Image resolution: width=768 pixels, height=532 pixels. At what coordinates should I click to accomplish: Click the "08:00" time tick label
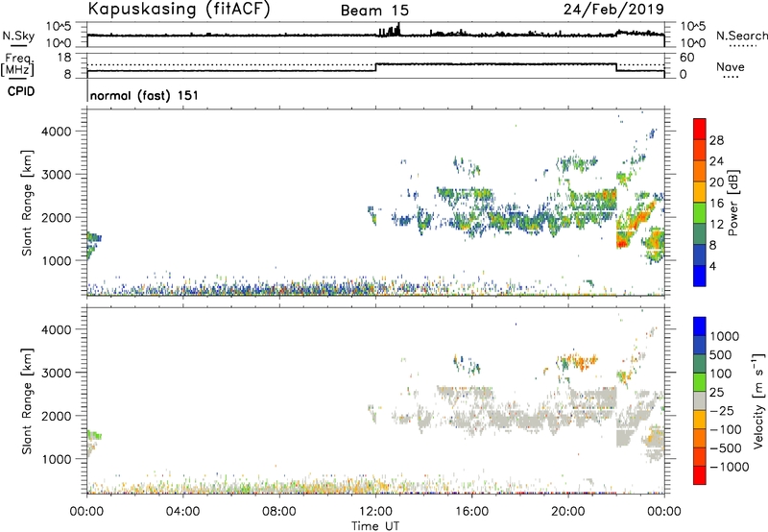click(279, 512)
